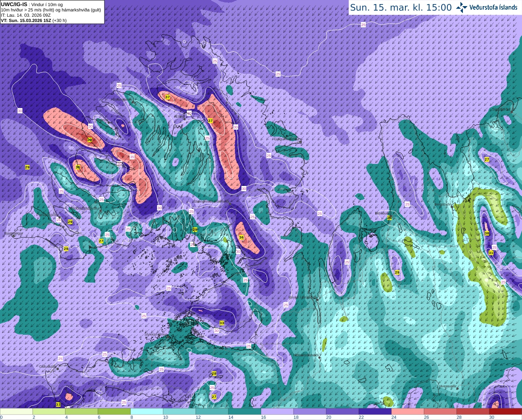Click the white 35 gust contour label
The image size is (522, 420).
132,157
